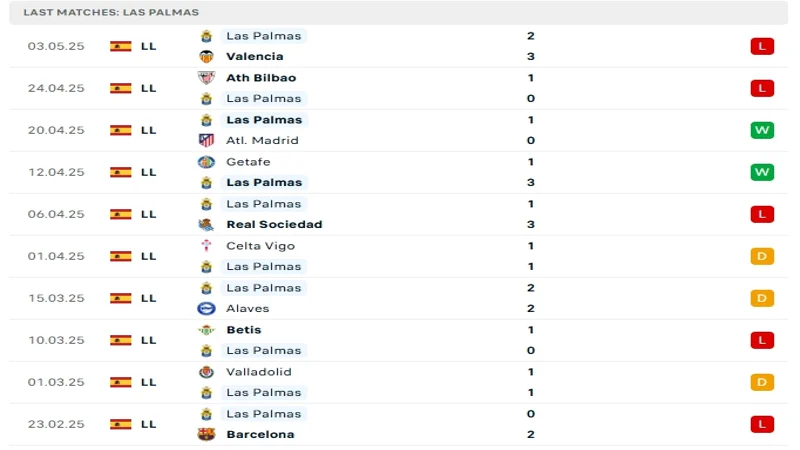Image resolution: width=800 pixels, height=450 pixels.
Task: Click the orange D badge for Celta Vigo match
Action: click(x=762, y=256)
